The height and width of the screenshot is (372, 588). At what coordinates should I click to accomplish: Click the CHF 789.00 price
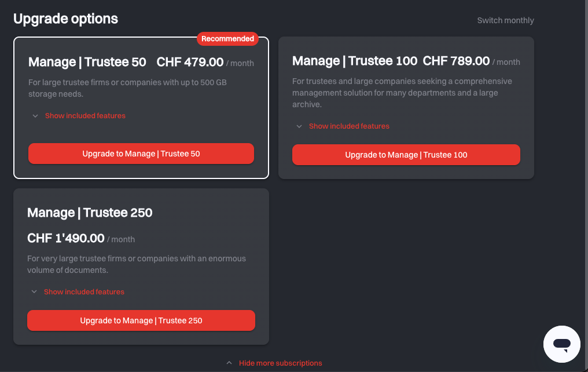click(x=456, y=61)
